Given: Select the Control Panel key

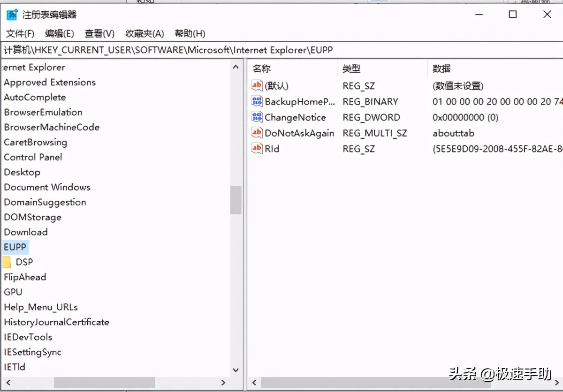Looking at the screenshot, I should pyautogui.click(x=33, y=157).
